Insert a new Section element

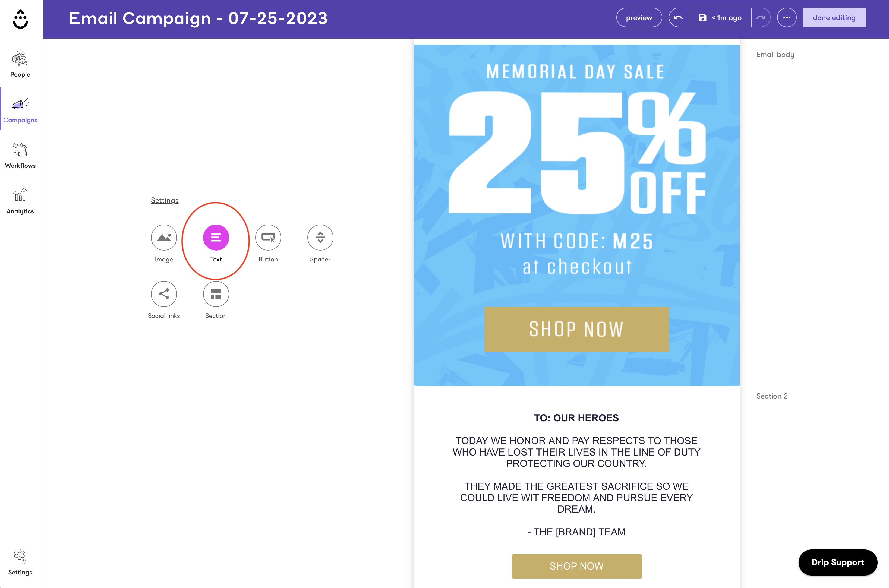coord(216,294)
